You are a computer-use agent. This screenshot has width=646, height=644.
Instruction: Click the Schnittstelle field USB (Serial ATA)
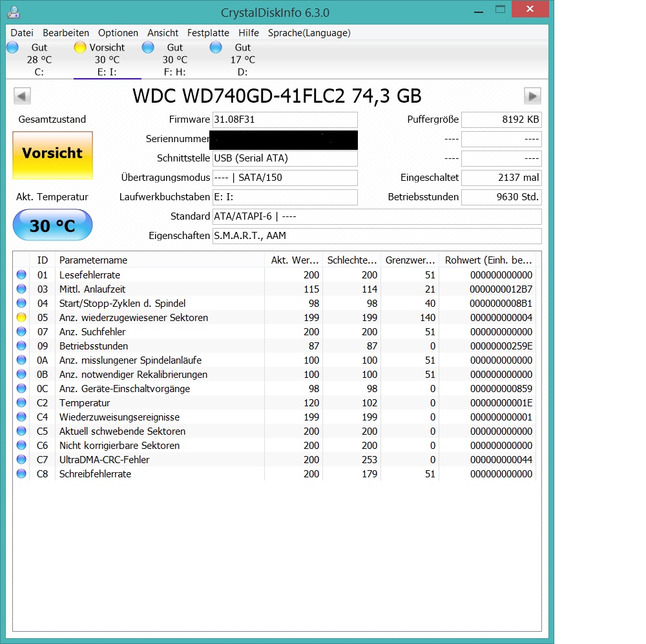[285, 158]
